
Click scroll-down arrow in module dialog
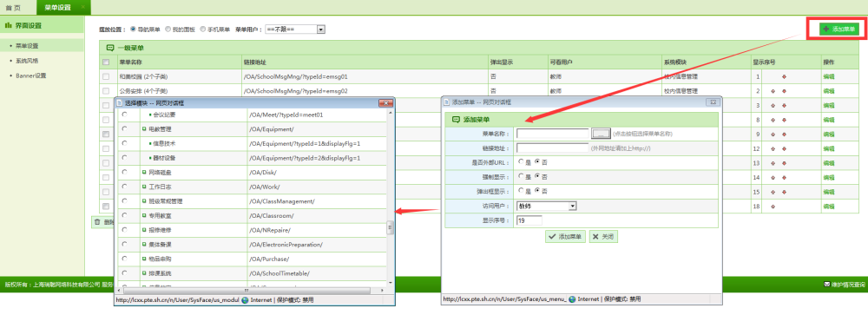tap(391, 282)
